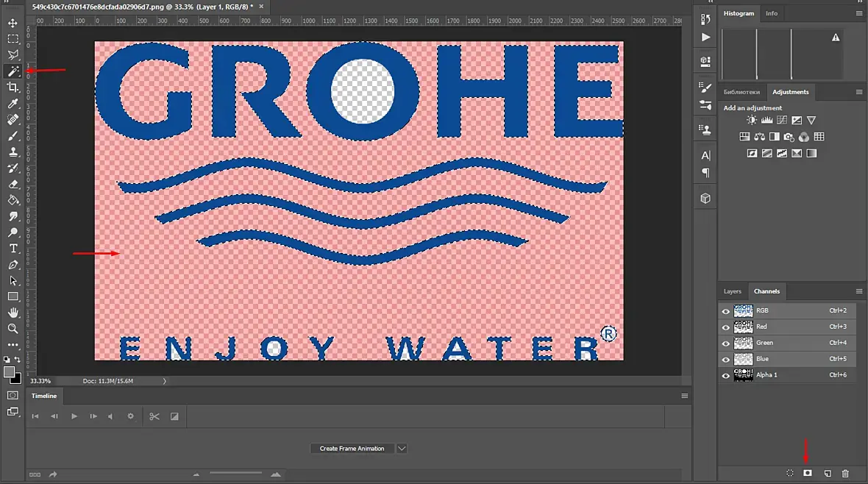Add a Gradient Map adjustment
Viewport: 868px width, 484px height.
tap(811, 154)
